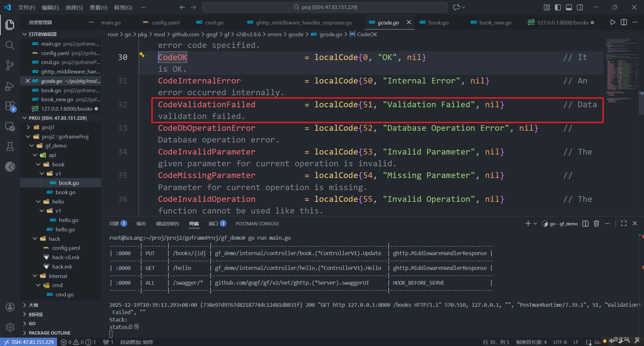Switch to the 问题 problems panel tab
The height and width of the screenshot is (346, 644).
point(118,224)
